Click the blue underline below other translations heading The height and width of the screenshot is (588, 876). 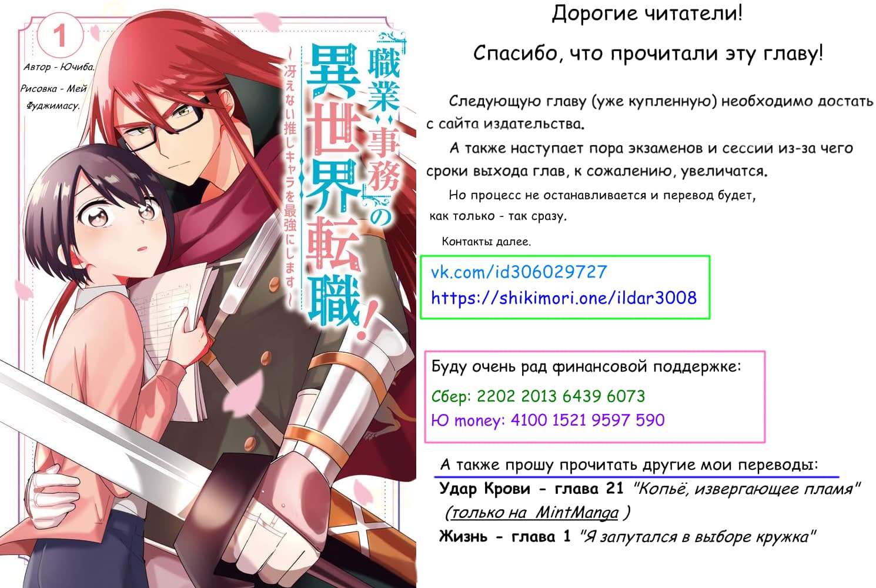(637, 477)
